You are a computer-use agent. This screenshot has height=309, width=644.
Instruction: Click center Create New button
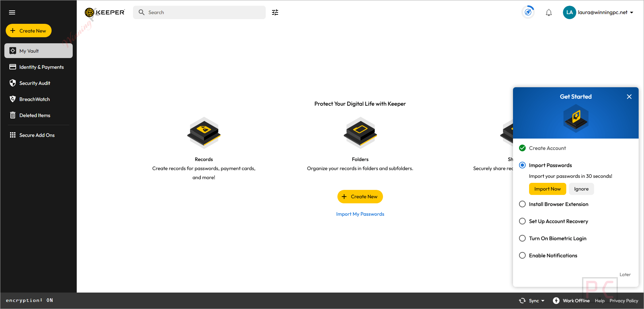(360, 197)
